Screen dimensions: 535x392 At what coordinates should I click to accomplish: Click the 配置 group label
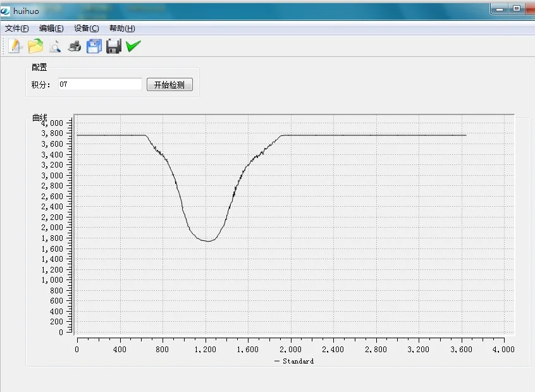pyautogui.click(x=39, y=67)
